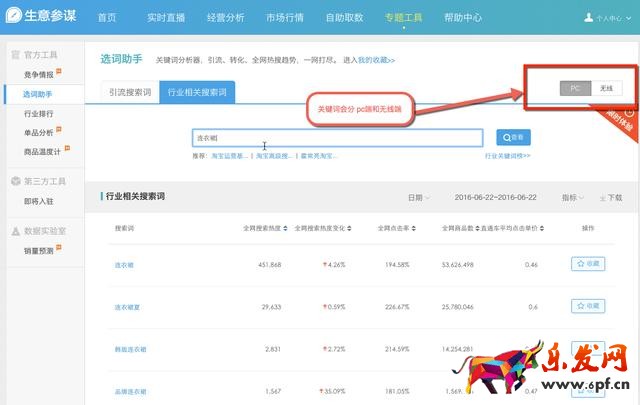Screen dimensions: 640x405
Task: Open the 个人中心 user menu
Action: [x=614, y=18]
